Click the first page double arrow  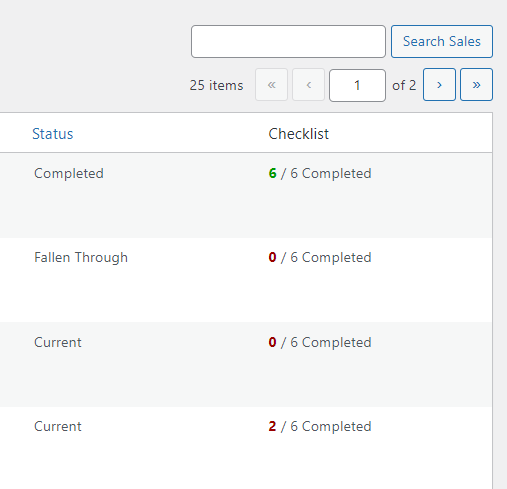tap(271, 85)
